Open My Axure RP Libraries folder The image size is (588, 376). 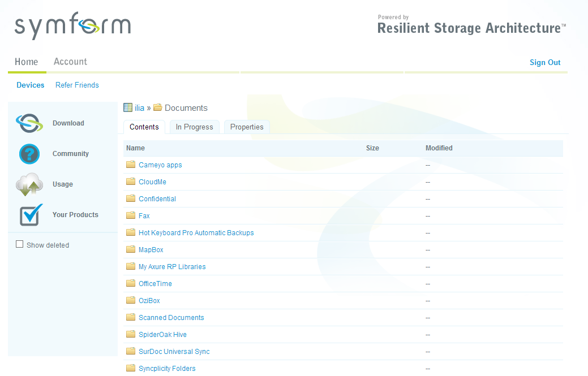pos(172,267)
